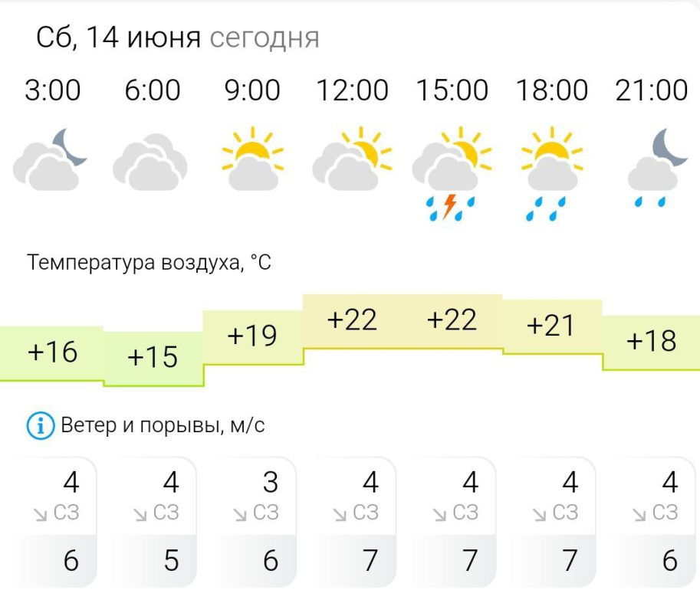Tap the 18:00 sun and rain icon
Screen dimensions: 700x613
tap(552, 174)
